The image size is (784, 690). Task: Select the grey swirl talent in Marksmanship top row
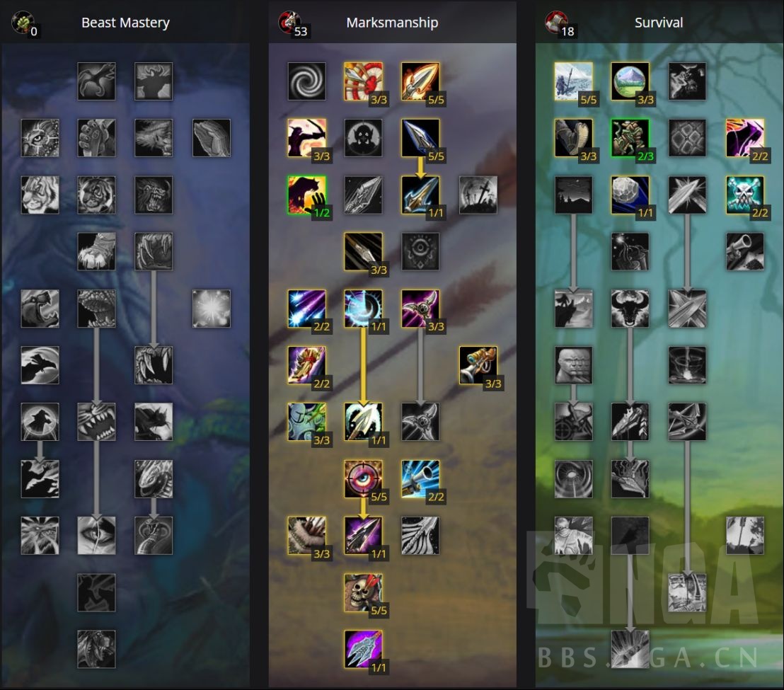pyautogui.click(x=306, y=81)
